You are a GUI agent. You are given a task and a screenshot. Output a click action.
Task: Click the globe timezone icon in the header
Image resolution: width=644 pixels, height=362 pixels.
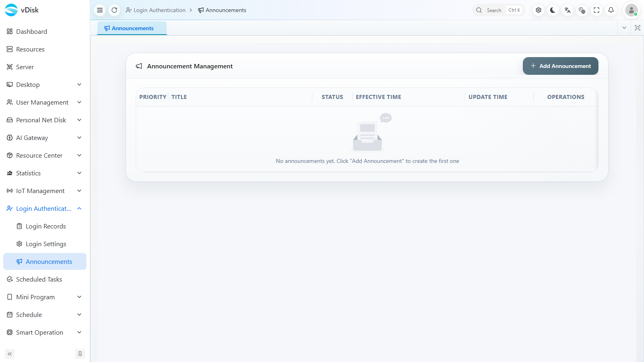[x=582, y=10]
